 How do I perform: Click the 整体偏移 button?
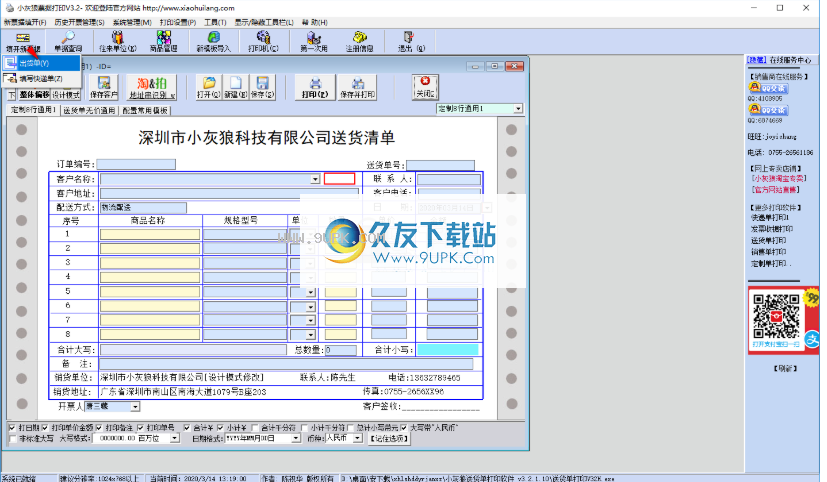[x=34, y=95]
